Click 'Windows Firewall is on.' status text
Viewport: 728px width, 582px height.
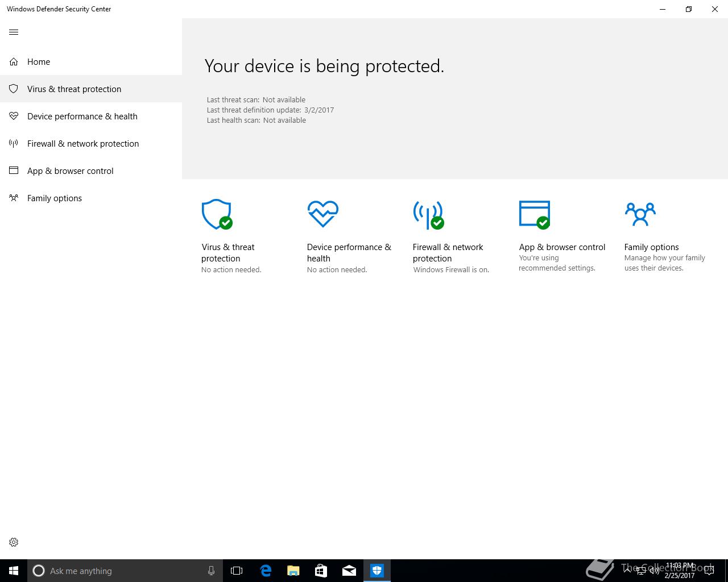(451, 270)
